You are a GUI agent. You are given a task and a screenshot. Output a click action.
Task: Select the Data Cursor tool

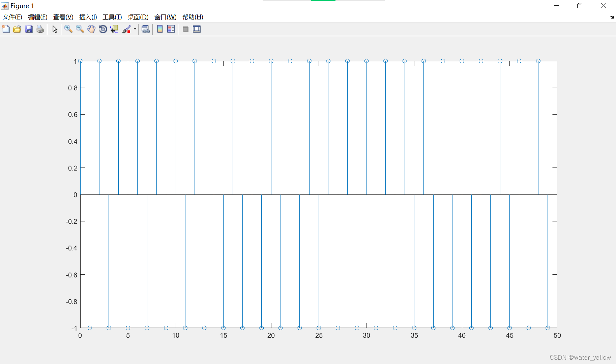point(114,29)
